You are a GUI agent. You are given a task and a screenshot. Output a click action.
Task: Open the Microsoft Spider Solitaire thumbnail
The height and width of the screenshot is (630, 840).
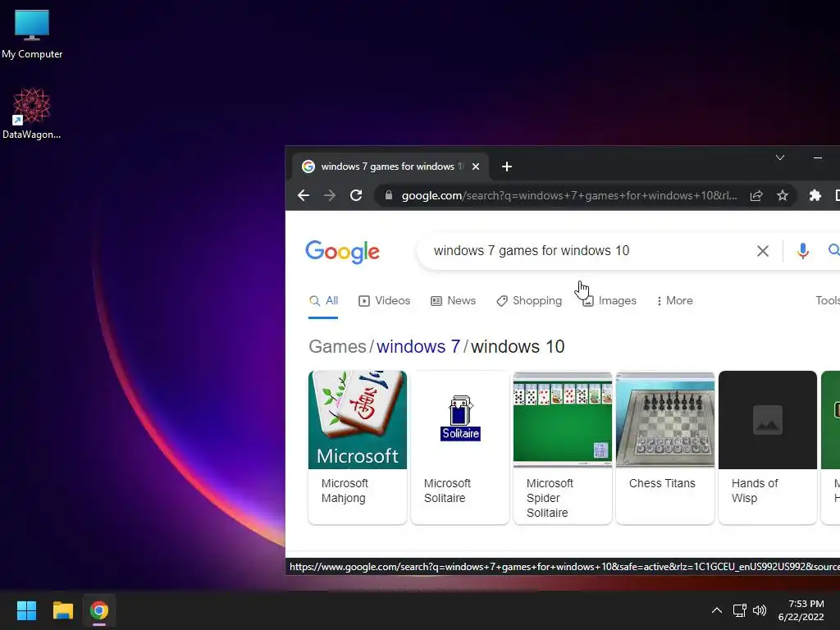[563, 420]
